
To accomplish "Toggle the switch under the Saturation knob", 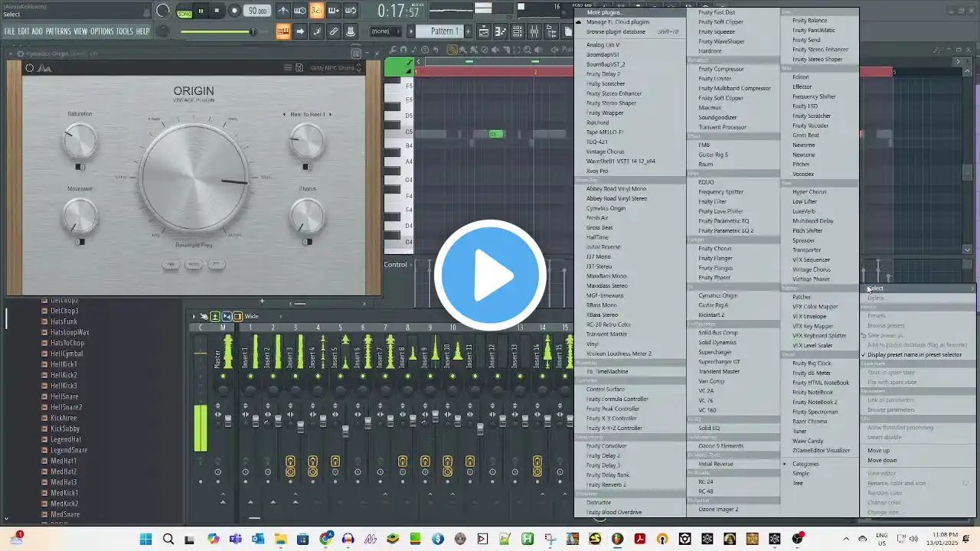I will [x=80, y=166].
